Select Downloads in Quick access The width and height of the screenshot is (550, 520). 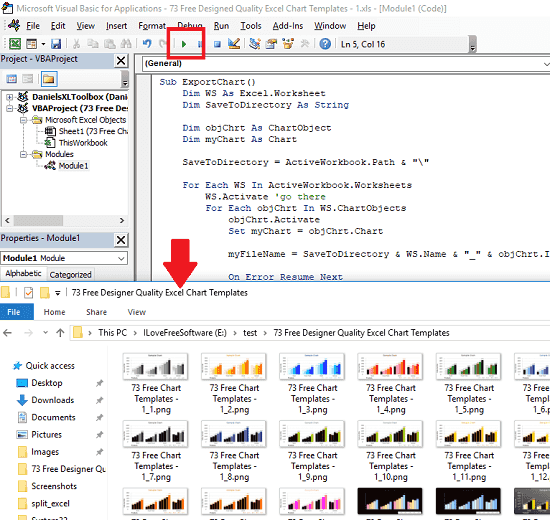point(53,400)
